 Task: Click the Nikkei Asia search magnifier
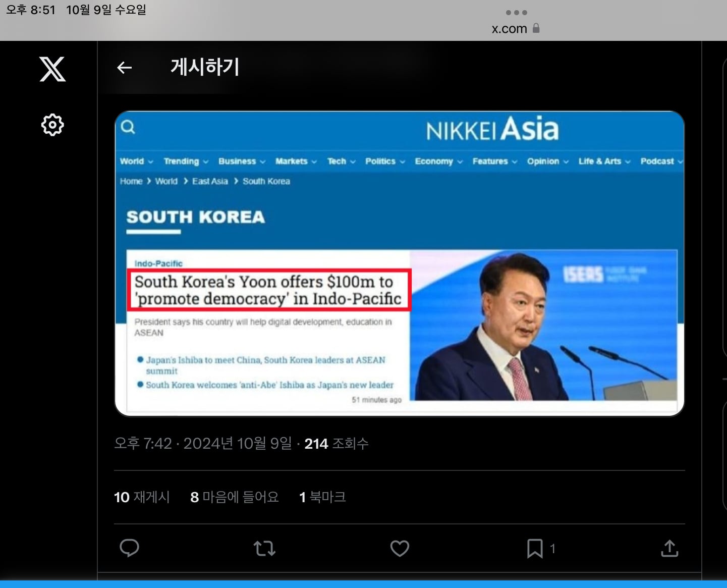pyautogui.click(x=128, y=127)
